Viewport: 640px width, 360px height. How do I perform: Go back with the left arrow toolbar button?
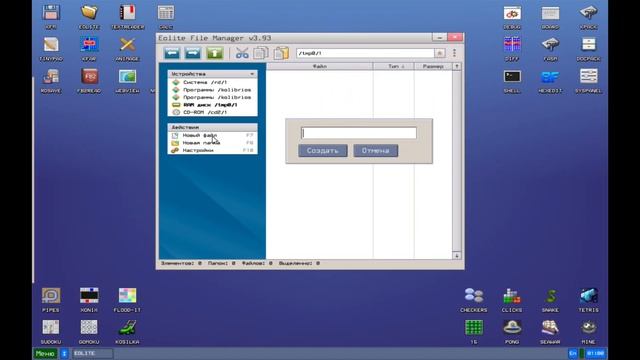(x=172, y=53)
